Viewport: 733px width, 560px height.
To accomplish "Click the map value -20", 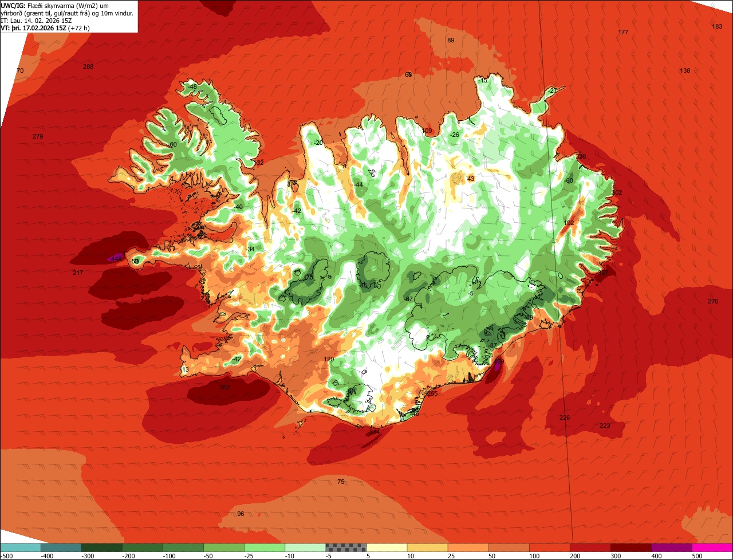I will [x=318, y=143].
